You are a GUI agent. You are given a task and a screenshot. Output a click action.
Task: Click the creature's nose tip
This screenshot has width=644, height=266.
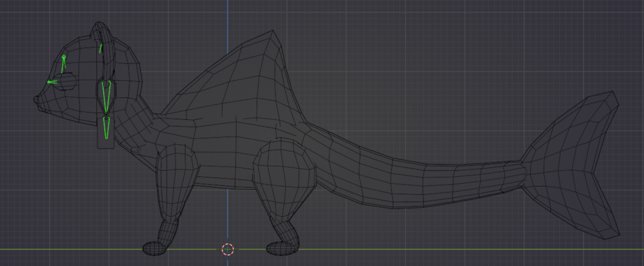[x=37, y=100]
